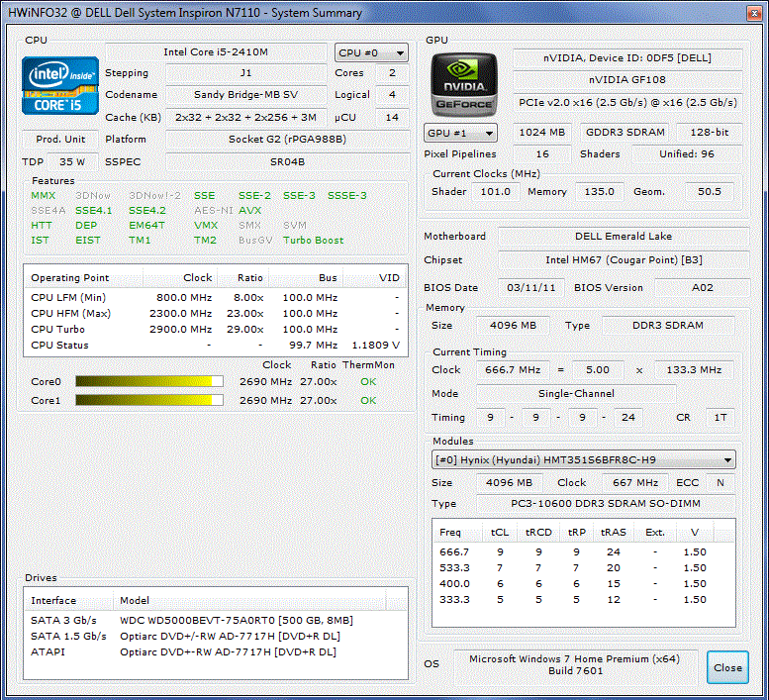Click the PCIe v2.0 x16 field
The height and width of the screenshot is (700, 769).
627,103
